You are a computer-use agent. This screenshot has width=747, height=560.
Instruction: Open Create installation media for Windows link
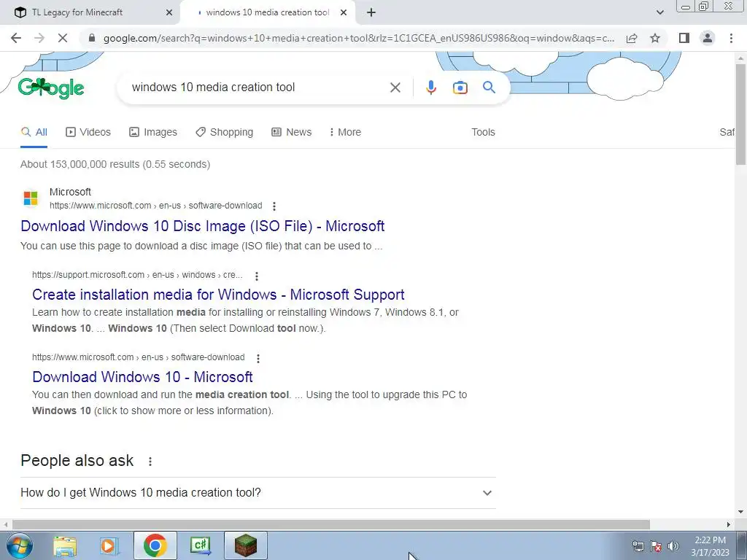218,295
